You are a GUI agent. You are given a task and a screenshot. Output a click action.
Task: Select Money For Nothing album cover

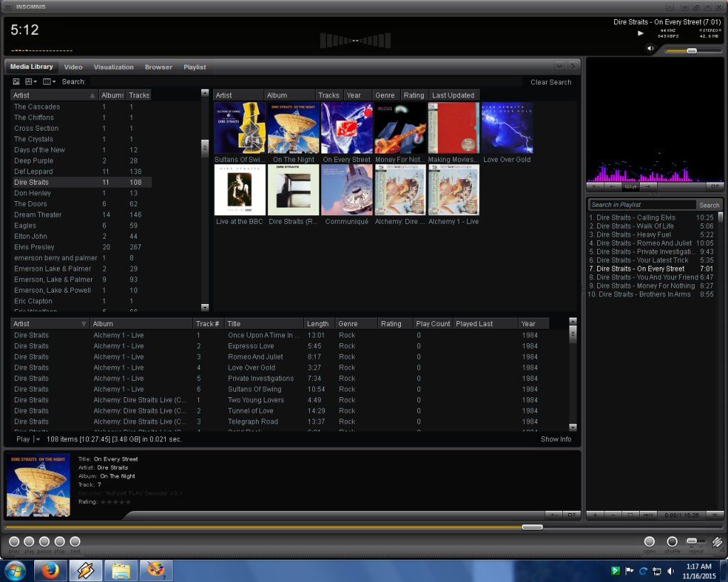click(x=400, y=128)
